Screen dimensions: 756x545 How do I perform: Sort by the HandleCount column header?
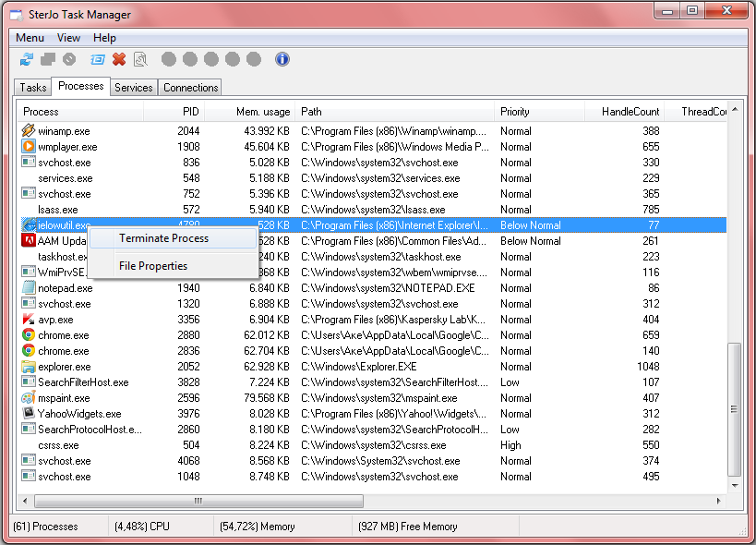pyautogui.click(x=625, y=112)
